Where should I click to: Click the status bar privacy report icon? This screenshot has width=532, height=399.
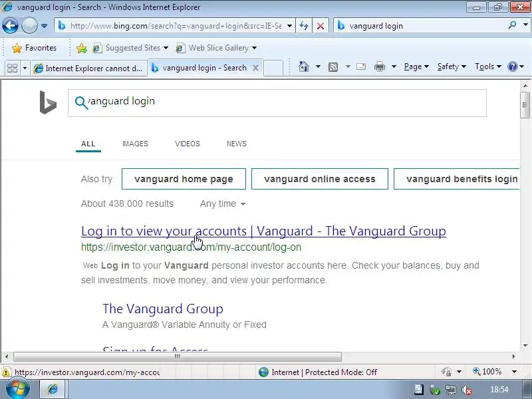click(x=446, y=372)
